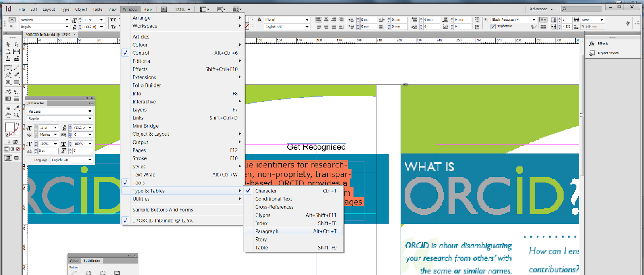Viewport: 644px width, 275px height.
Task: Select the Zoom magnifier tool
Action: click(x=17, y=115)
